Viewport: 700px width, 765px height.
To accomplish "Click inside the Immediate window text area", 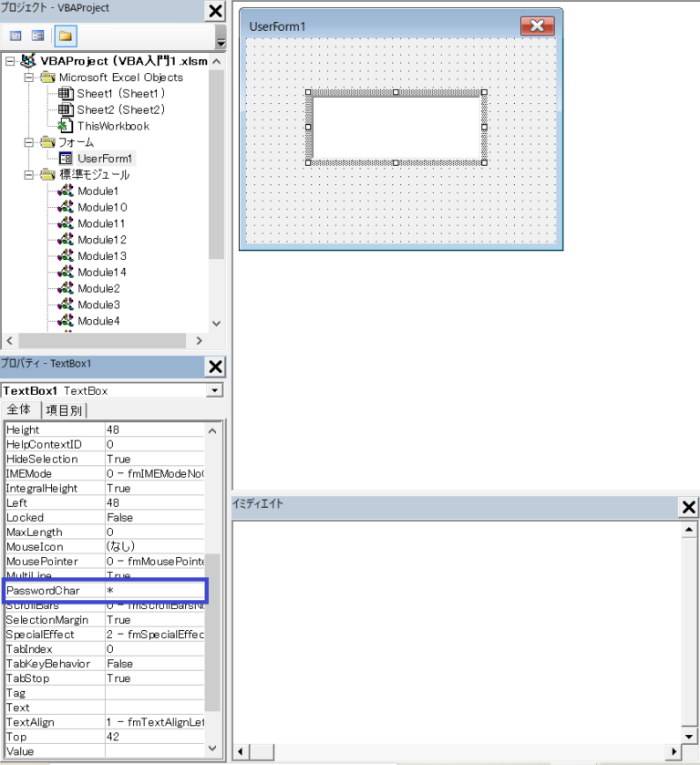I will pos(457,632).
